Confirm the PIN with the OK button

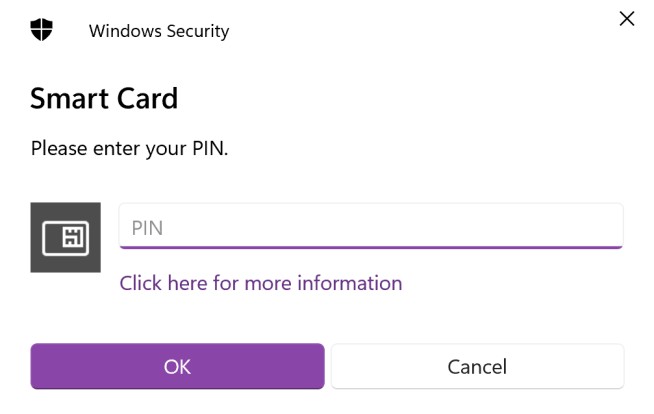coord(177,366)
